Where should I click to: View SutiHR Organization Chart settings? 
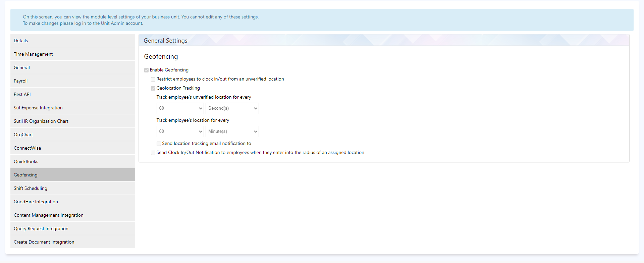(x=41, y=121)
